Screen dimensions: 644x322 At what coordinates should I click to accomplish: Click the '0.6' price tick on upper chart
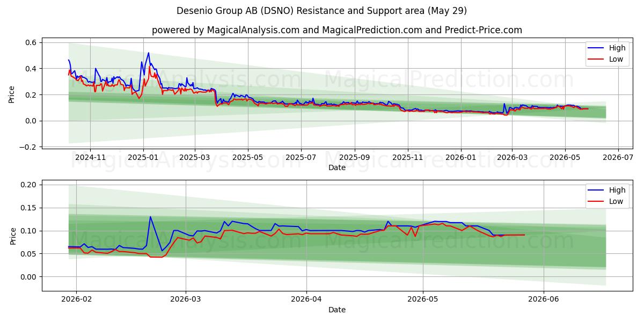tap(31, 42)
